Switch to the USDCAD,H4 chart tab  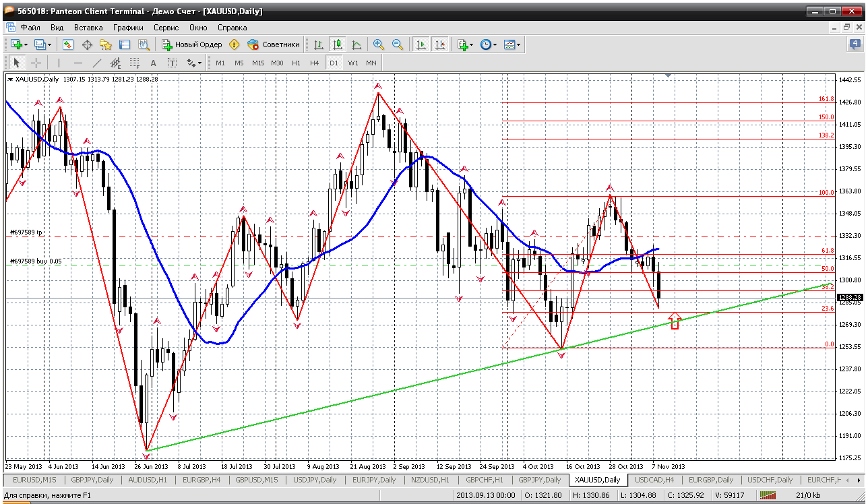(x=654, y=480)
